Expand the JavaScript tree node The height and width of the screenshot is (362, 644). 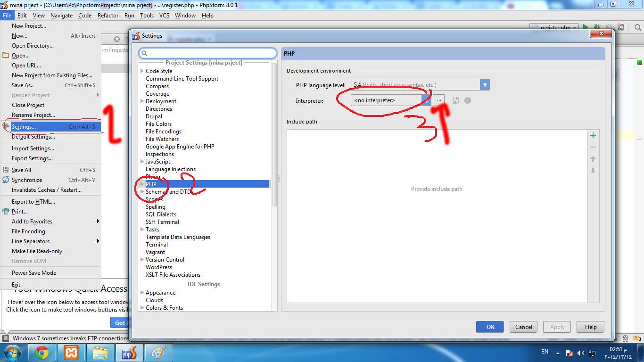point(142,162)
